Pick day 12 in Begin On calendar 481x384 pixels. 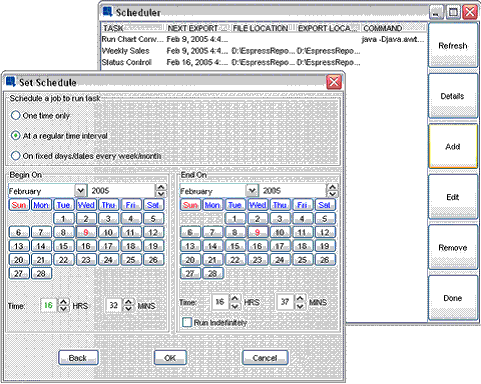pos(153,232)
